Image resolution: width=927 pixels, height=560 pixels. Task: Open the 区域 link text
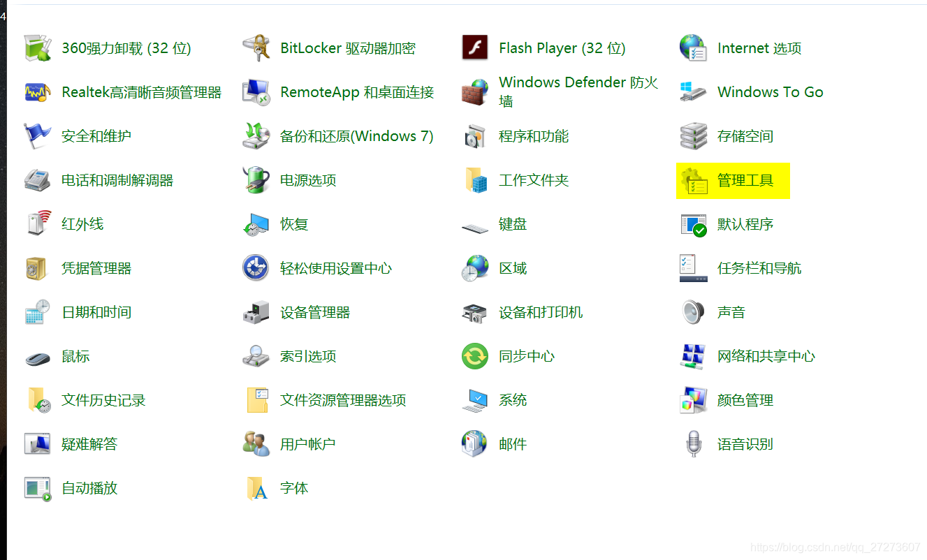tap(513, 268)
